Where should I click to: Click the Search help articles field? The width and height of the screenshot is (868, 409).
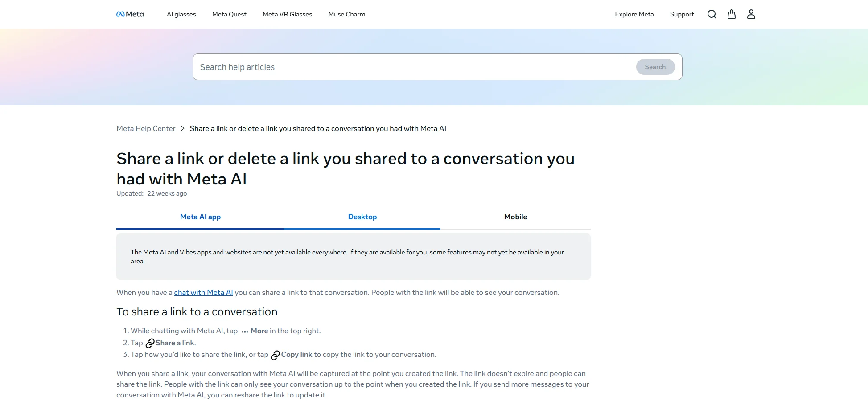415,67
